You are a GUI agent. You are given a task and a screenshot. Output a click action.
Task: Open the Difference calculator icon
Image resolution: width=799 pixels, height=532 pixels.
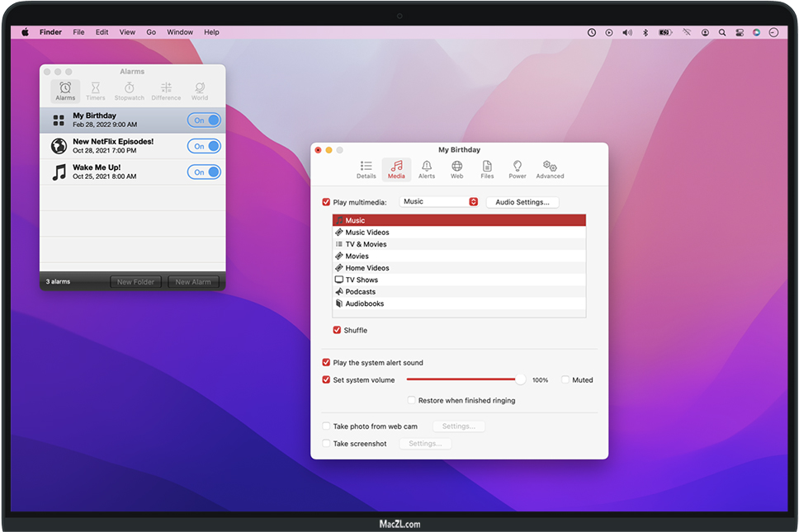[166, 87]
